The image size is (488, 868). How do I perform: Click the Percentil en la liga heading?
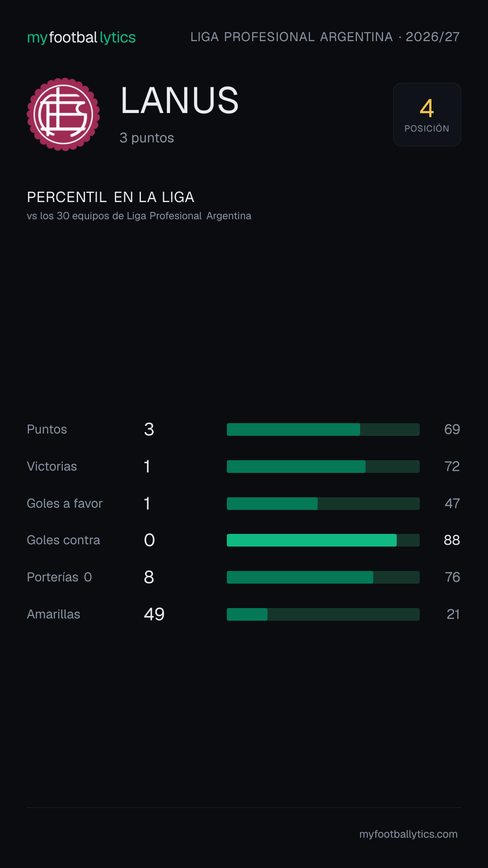tap(111, 197)
